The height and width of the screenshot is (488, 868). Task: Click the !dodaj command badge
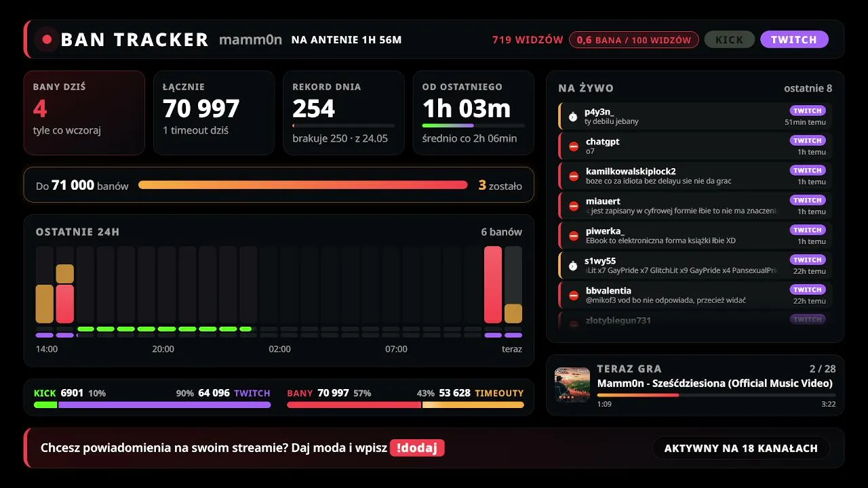(x=417, y=448)
